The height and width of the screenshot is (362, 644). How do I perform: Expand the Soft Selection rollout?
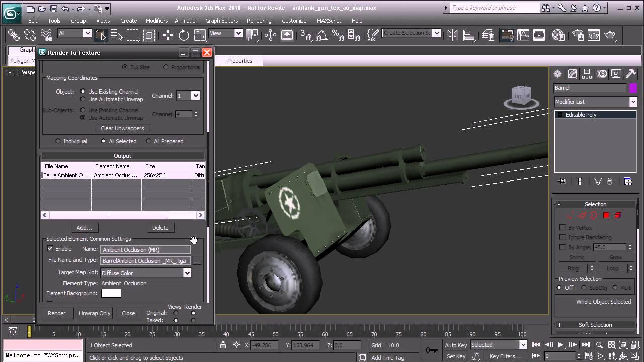click(595, 325)
